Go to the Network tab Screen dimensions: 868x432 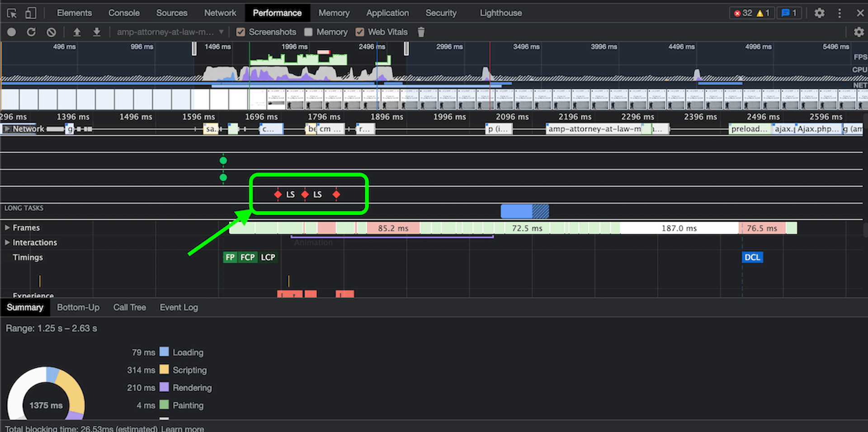pyautogui.click(x=220, y=13)
